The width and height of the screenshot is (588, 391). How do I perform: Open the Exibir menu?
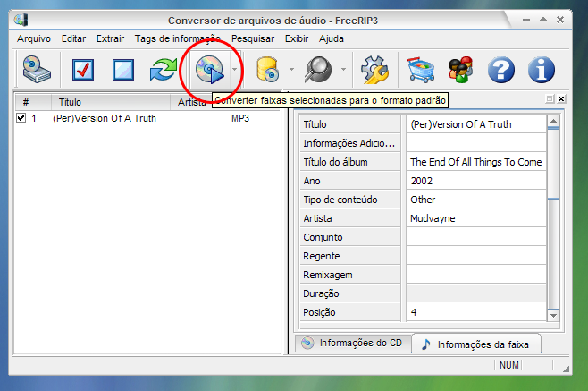point(297,38)
